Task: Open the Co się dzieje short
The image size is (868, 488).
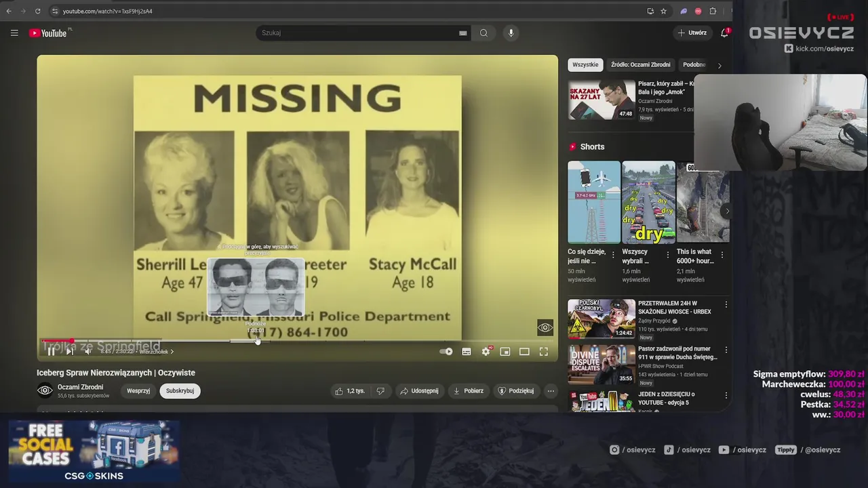Action: (594, 202)
